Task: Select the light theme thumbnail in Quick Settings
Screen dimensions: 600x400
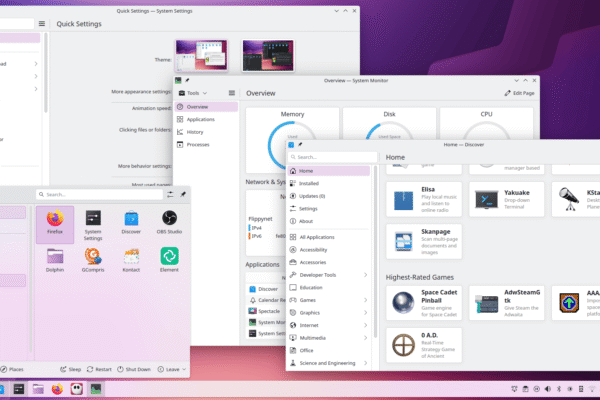Action: coord(201,55)
